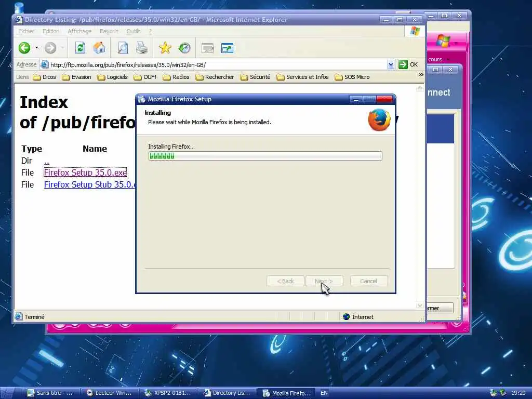Click the Back button in Firefox Setup
This screenshot has width=532, height=399.
(x=285, y=281)
